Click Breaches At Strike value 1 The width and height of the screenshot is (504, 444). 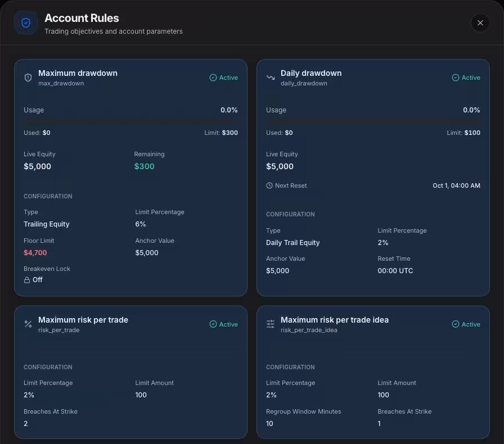click(379, 424)
